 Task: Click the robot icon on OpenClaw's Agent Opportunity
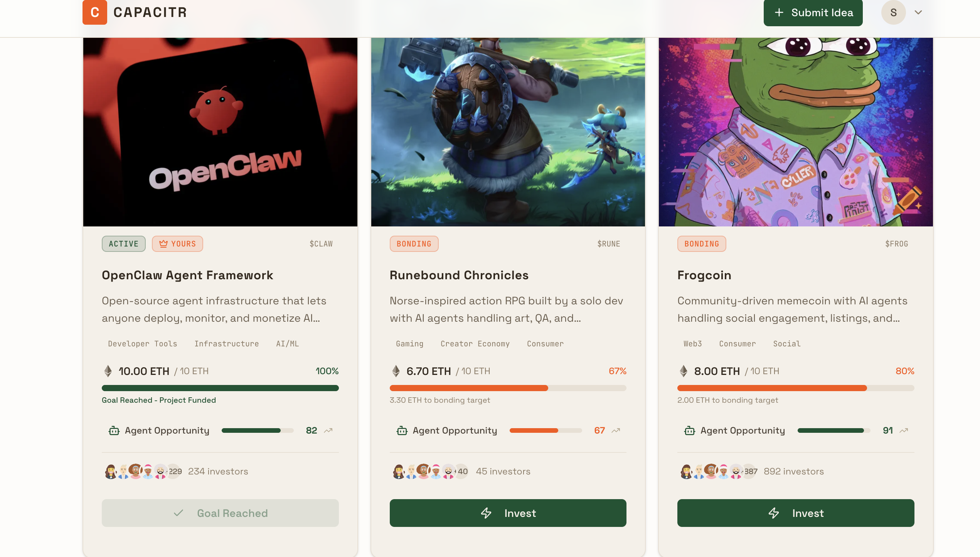(x=114, y=430)
